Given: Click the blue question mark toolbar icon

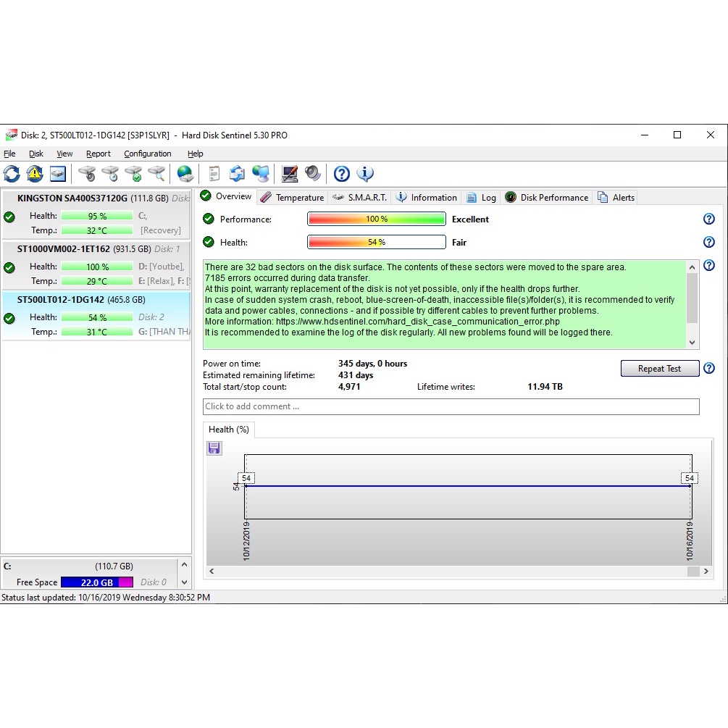Looking at the screenshot, I should point(342,174).
